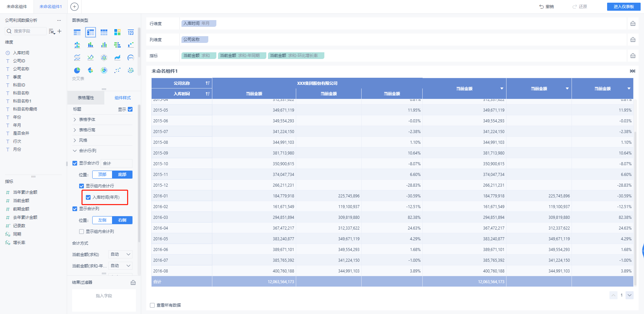Collapse the 合计行/列 section
644x314 pixels.
coord(103,151)
